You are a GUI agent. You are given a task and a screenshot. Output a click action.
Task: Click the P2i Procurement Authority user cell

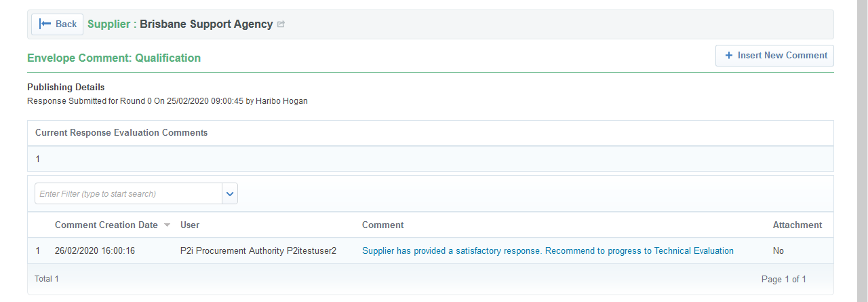pyautogui.click(x=258, y=251)
